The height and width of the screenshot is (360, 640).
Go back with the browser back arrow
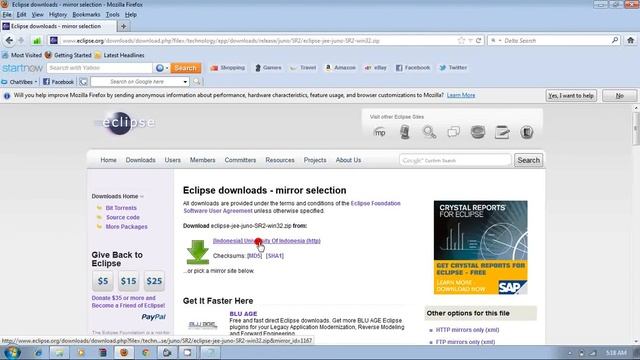9,40
